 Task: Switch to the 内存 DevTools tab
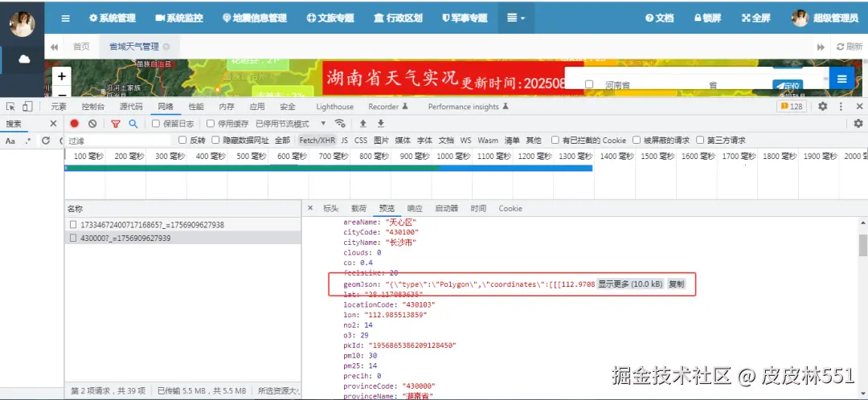pos(227,107)
